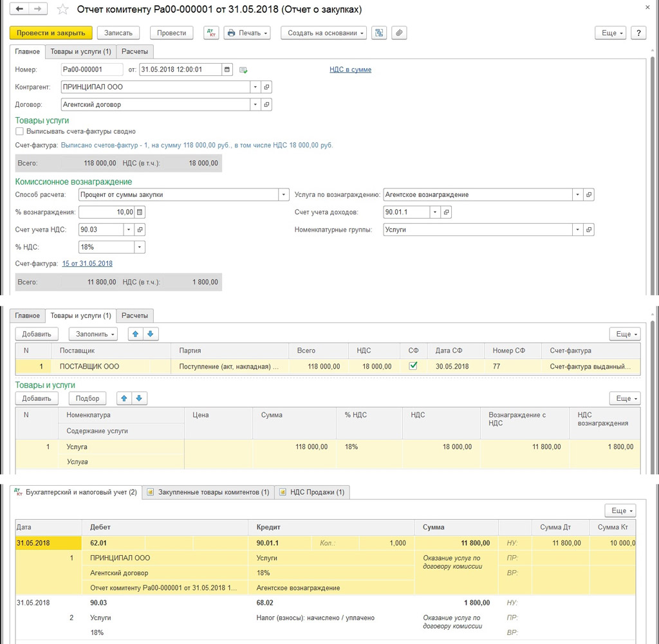
Task: Select Номер СФ cell 77
Action: tap(513, 366)
